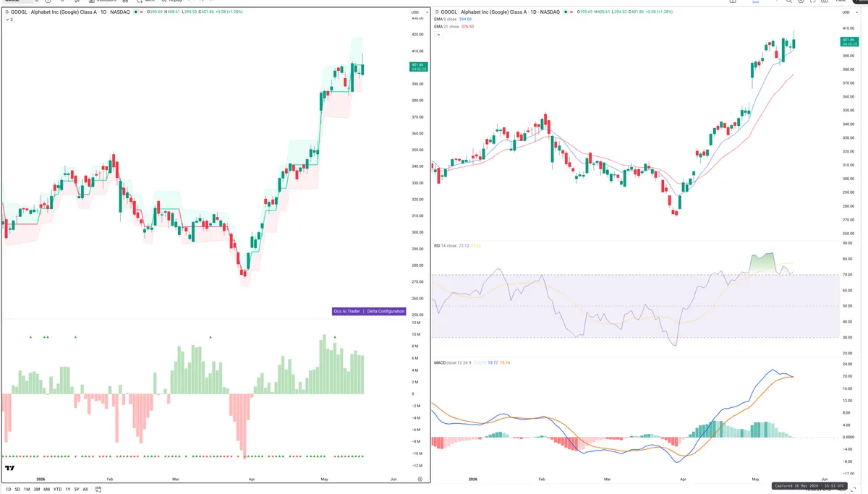The image size is (868, 494).
Task: Set time range to 5Y
Action: [77, 490]
